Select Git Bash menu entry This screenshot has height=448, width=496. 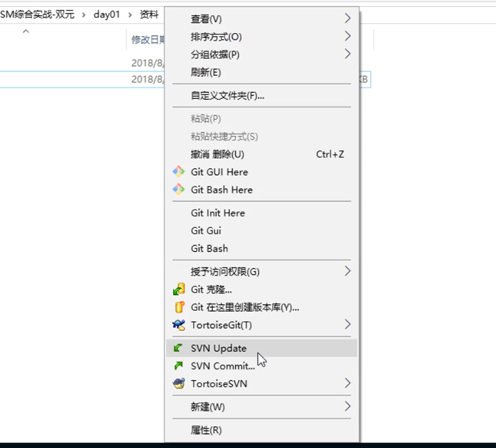262,248
